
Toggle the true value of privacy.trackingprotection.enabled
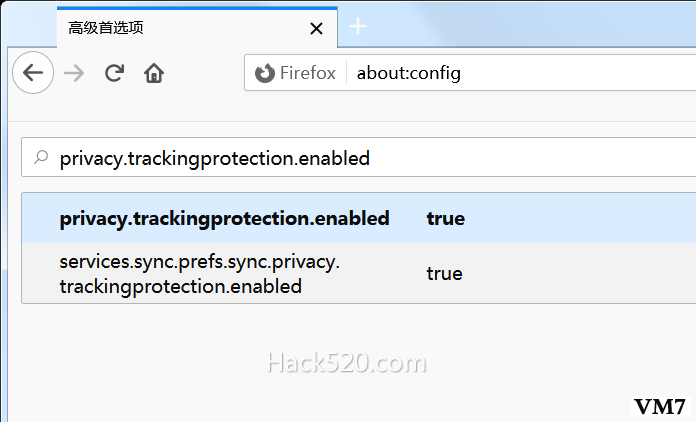pos(445,218)
